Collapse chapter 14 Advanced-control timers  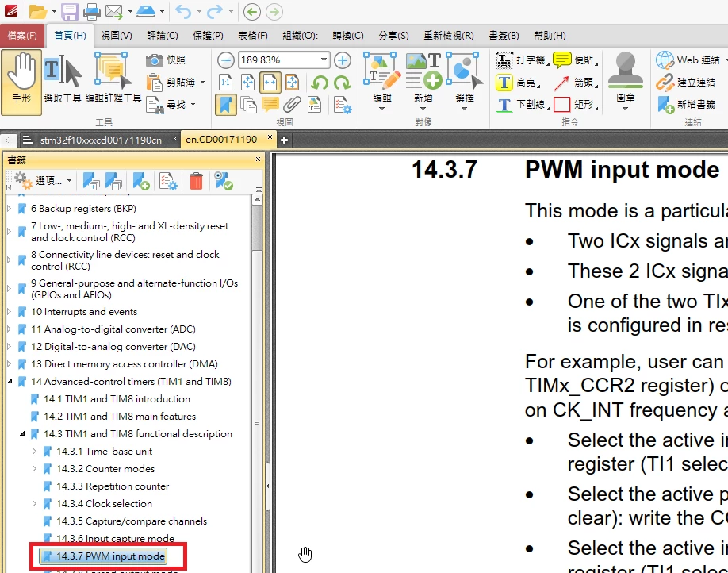click(x=10, y=382)
